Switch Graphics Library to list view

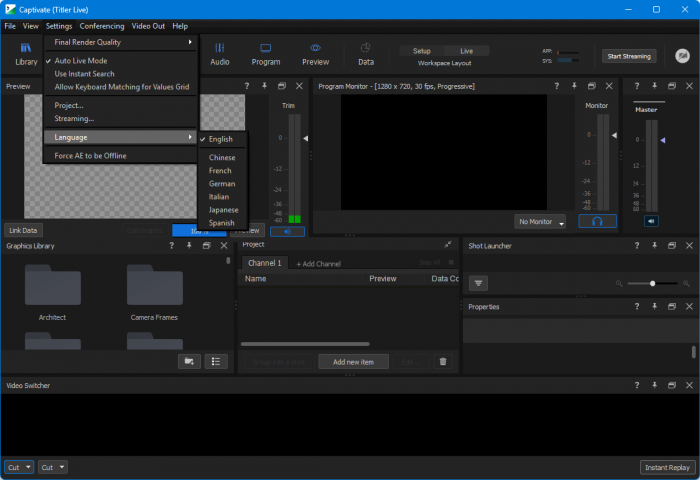click(216, 361)
